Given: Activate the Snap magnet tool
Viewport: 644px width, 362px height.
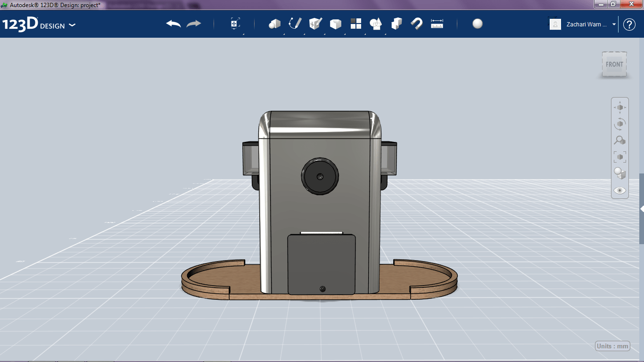Looking at the screenshot, I should pyautogui.click(x=417, y=24).
